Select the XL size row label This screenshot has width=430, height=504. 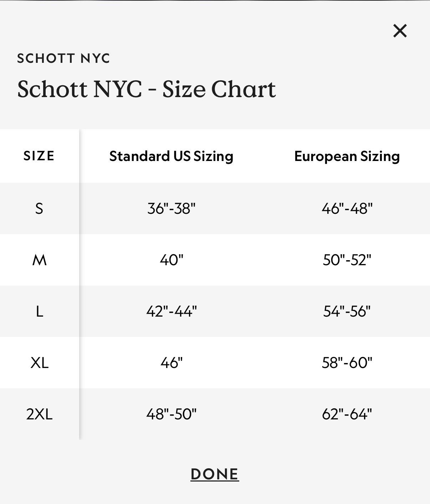(39, 363)
